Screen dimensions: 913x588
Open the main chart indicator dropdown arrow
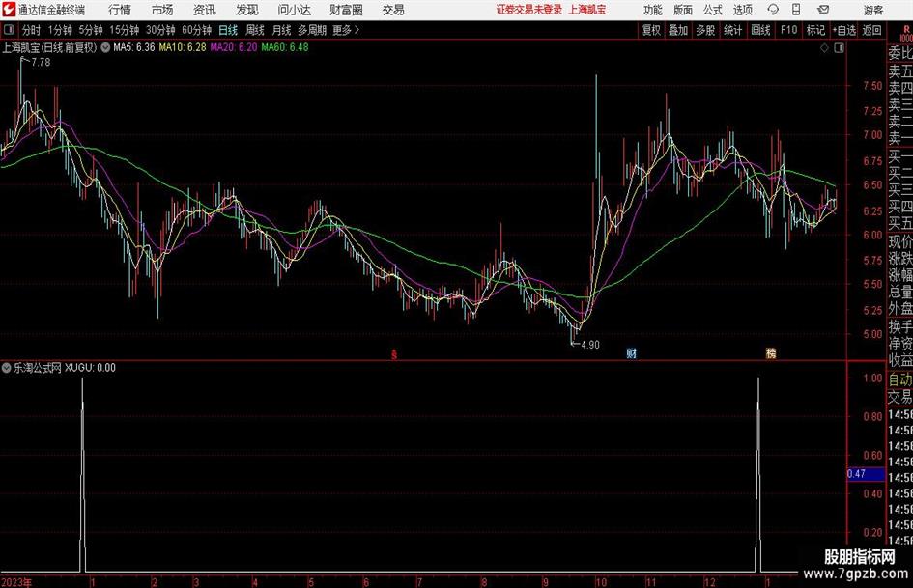click(x=105, y=47)
